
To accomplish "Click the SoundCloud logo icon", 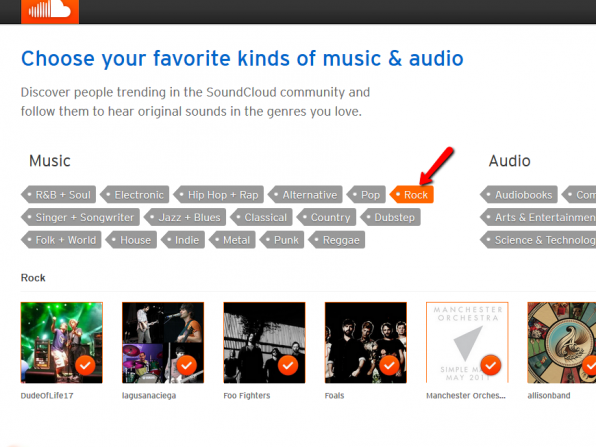I will pos(50,10).
